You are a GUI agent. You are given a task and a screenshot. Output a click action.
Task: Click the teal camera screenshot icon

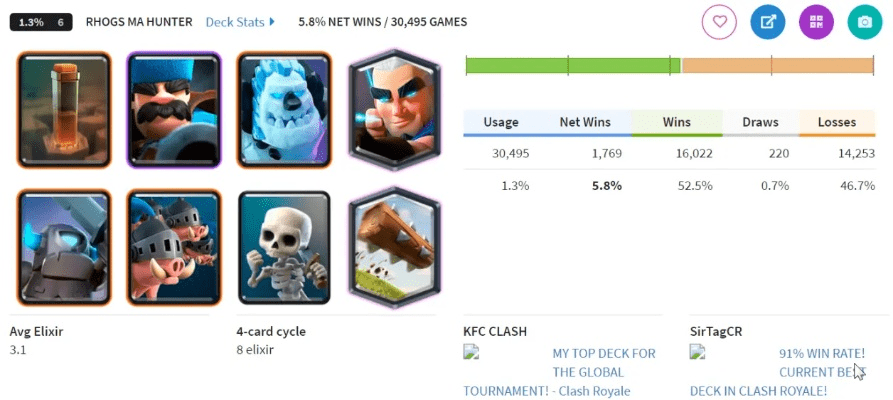865,22
